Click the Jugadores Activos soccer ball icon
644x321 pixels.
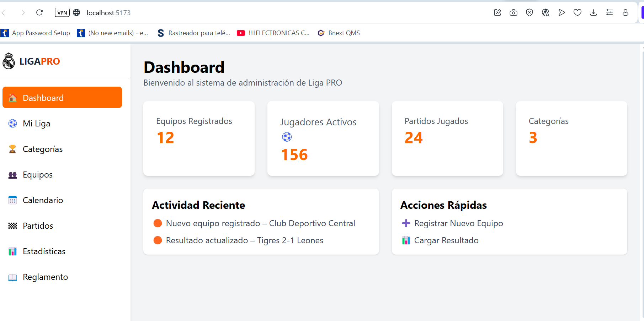pos(287,137)
